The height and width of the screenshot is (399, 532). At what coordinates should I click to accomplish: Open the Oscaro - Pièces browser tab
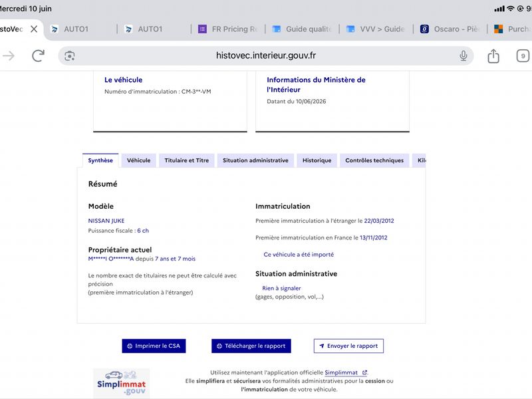tap(450, 29)
